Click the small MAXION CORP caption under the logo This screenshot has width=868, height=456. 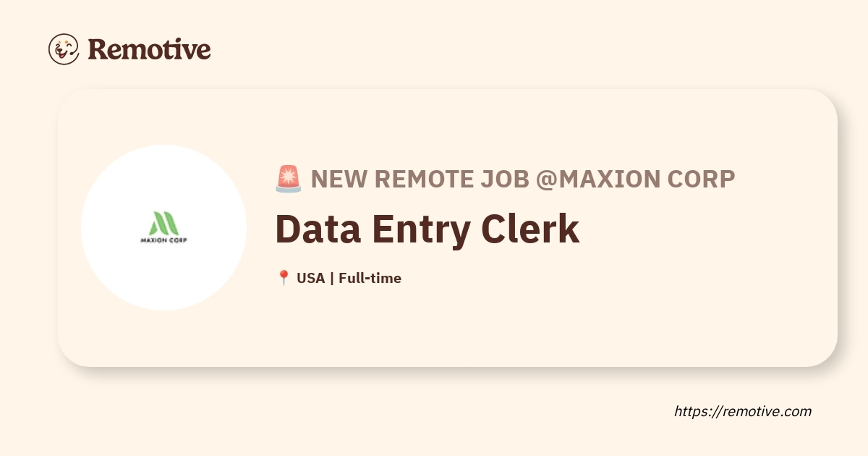pos(163,240)
